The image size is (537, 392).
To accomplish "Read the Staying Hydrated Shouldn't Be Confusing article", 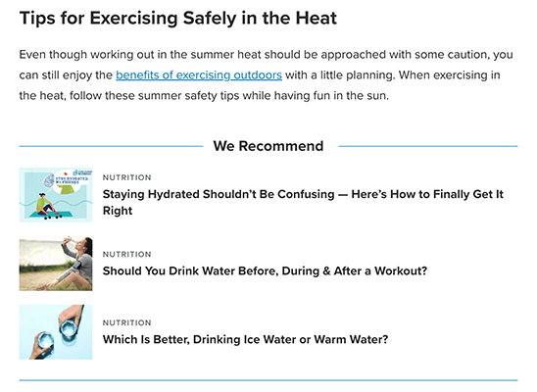I will 303,202.
